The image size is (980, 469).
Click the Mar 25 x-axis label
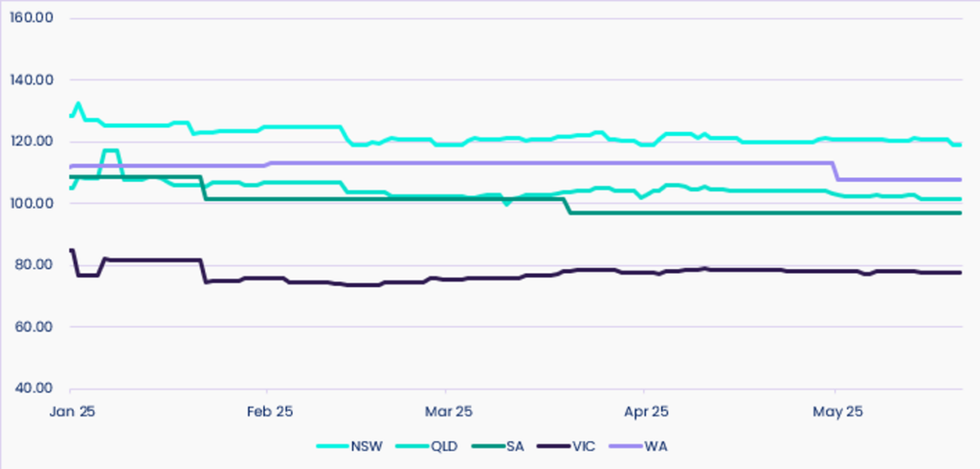[x=449, y=413]
